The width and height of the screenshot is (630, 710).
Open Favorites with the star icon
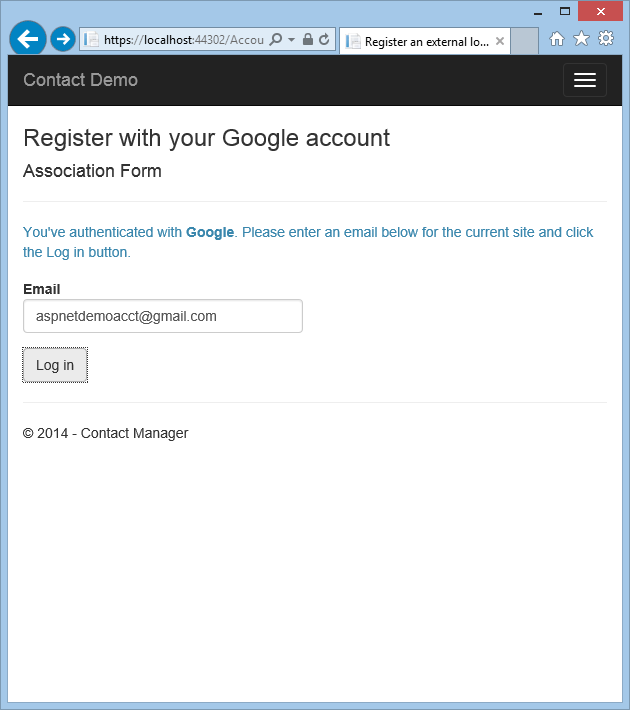point(581,39)
